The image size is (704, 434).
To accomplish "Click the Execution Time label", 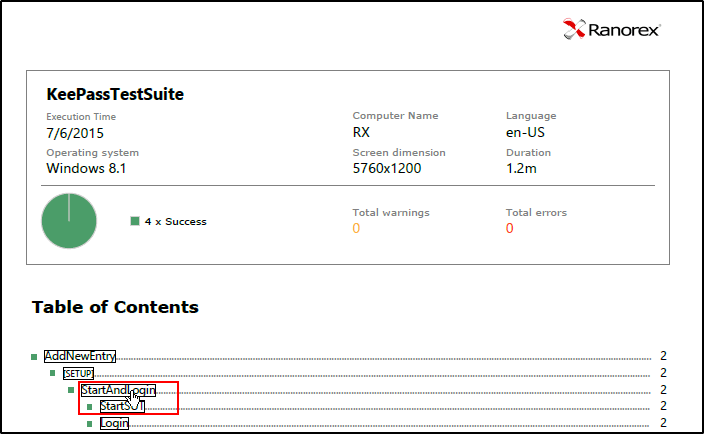I will (81, 117).
